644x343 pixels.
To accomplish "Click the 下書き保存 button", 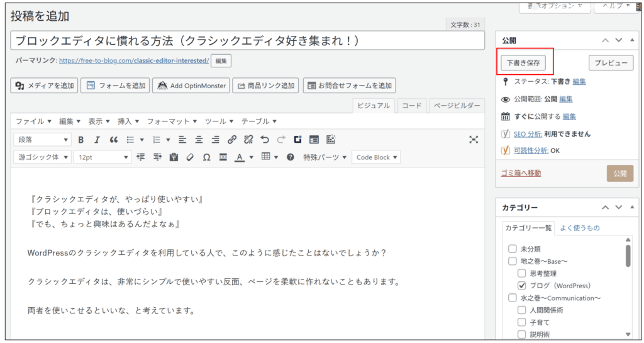I will [523, 63].
